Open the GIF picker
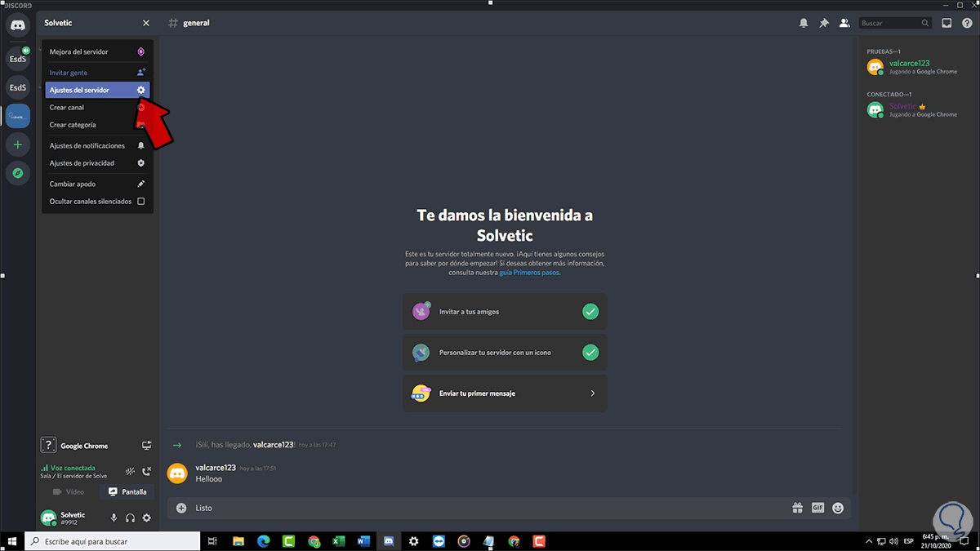Viewport: 980px width, 551px height. coord(817,508)
